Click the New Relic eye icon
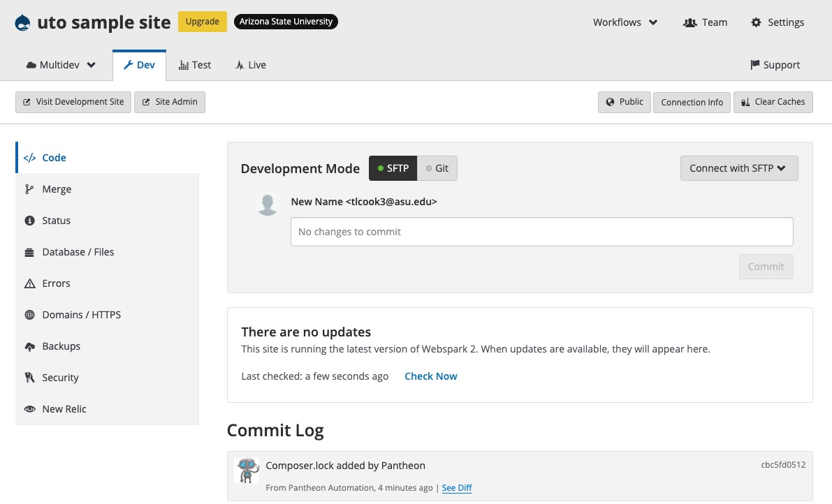832x504 pixels. click(30, 409)
